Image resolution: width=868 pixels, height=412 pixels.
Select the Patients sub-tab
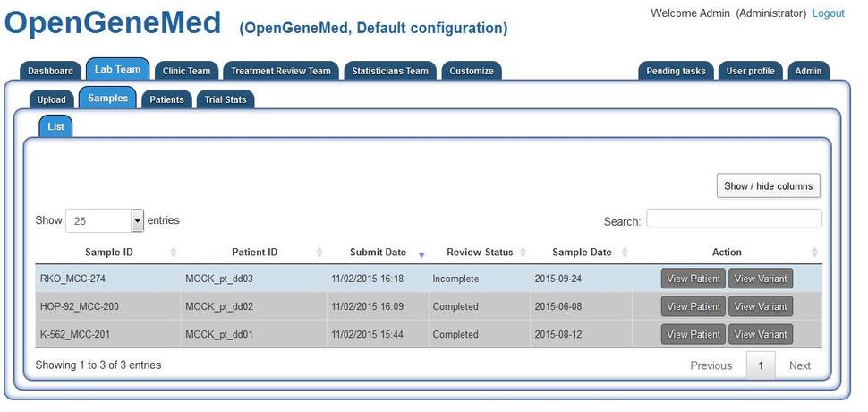point(166,99)
